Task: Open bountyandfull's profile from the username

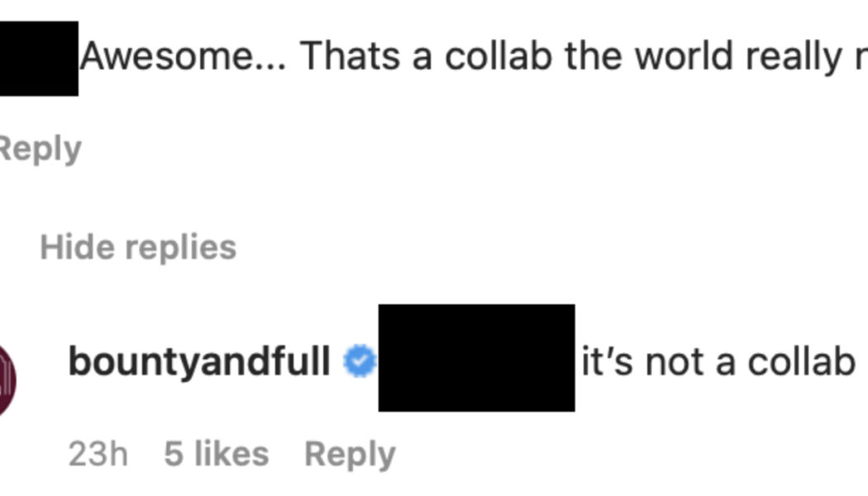Action: [207, 359]
